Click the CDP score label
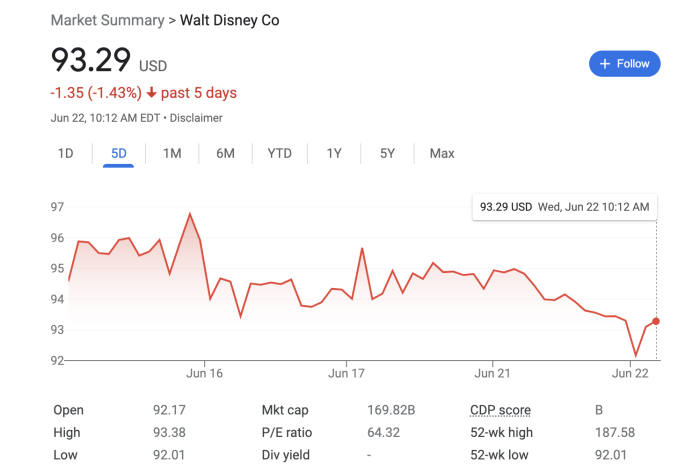This screenshot has width=700, height=473. click(x=500, y=410)
